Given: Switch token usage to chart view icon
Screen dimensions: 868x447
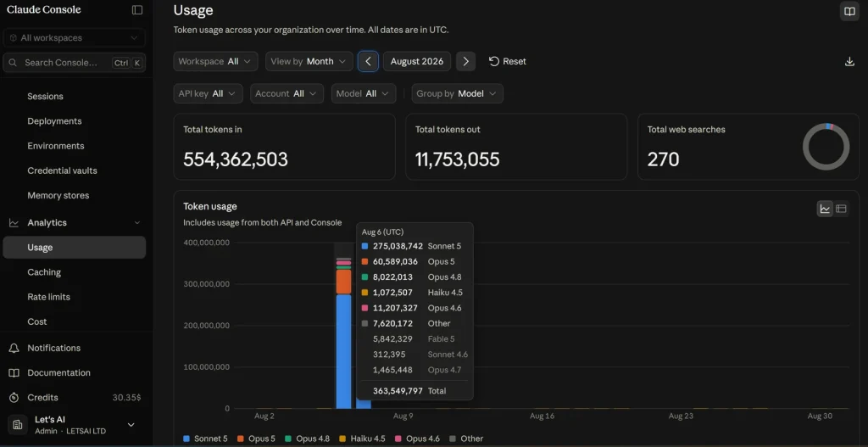Looking at the screenshot, I should [x=825, y=209].
